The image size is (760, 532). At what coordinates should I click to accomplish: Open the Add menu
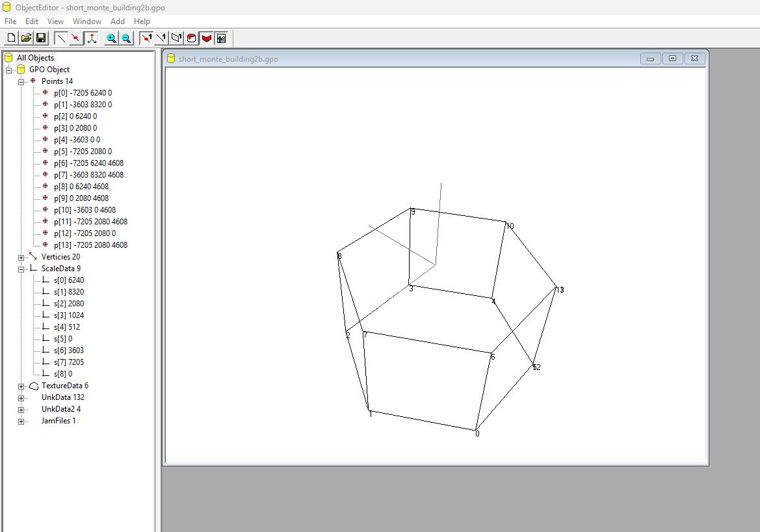click(117, 21)
